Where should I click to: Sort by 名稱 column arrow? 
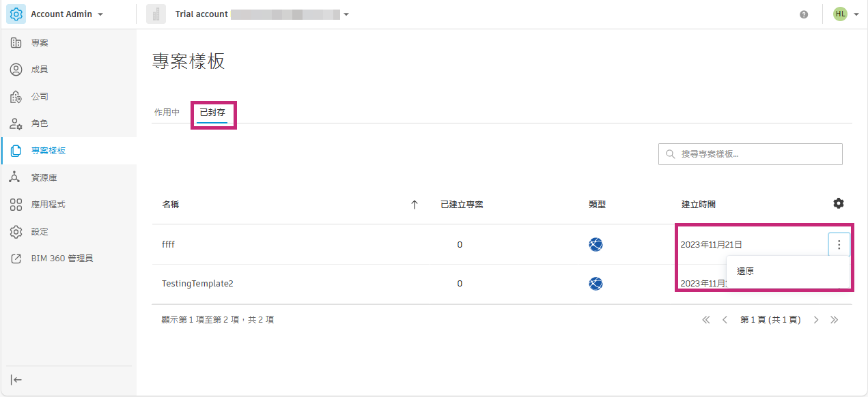(x=414, y=204)
